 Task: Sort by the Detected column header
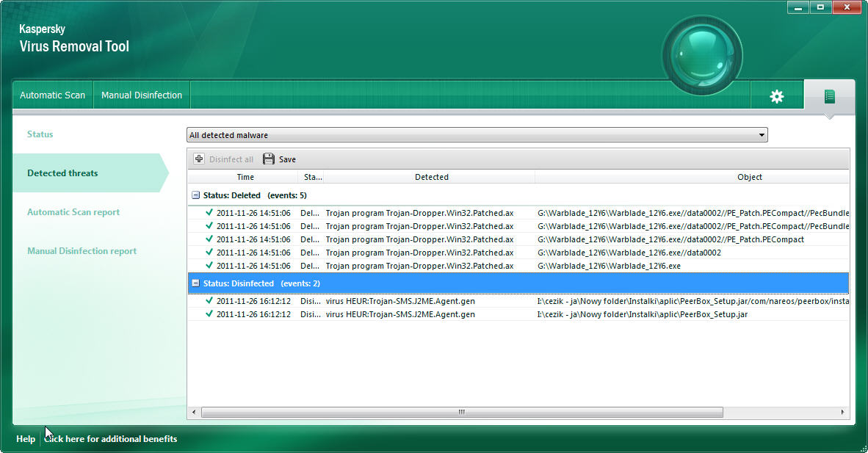431,177
